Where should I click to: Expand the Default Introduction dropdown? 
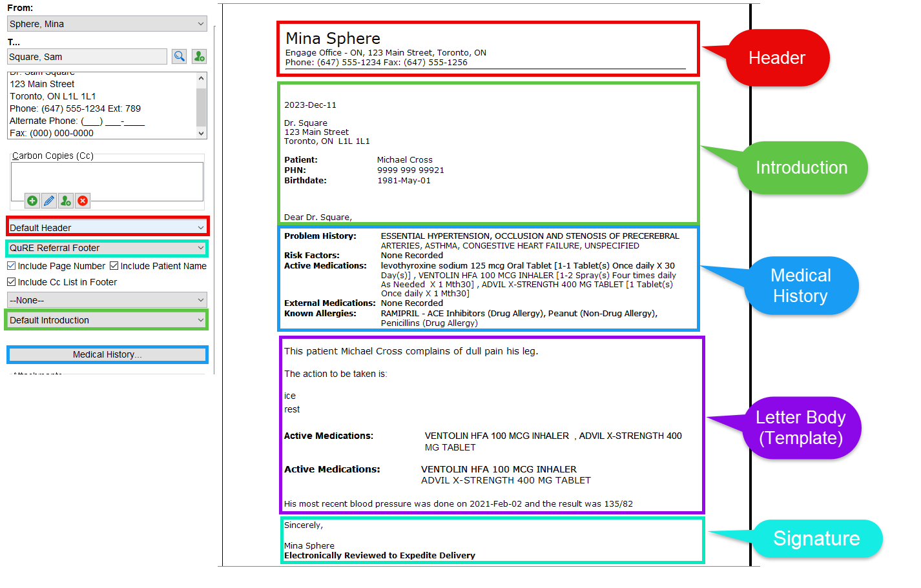pyautogui.click(x=107, y=320)
